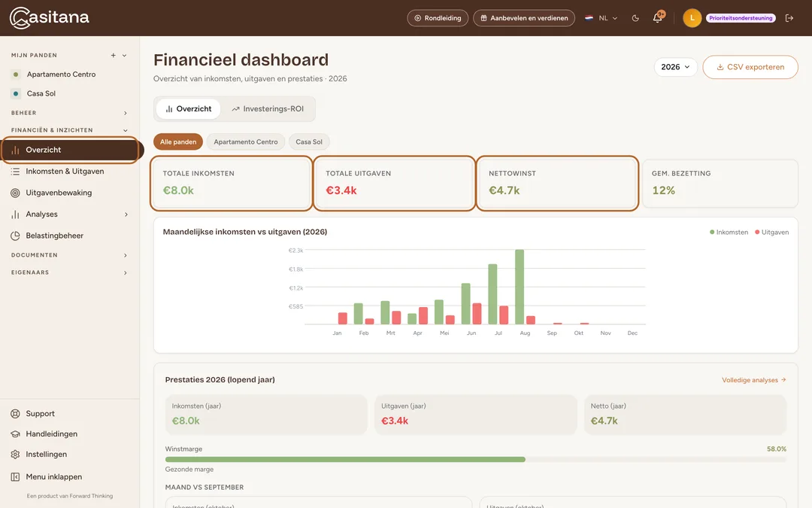Filter by Alle panden
The image size is (812, 508).
click(x=178, y=141)
